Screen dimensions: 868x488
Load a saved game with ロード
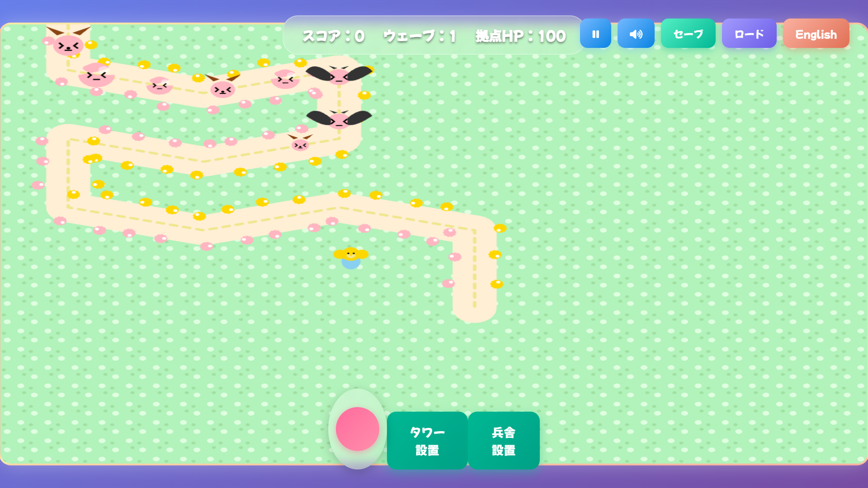(x=749, y=33)
